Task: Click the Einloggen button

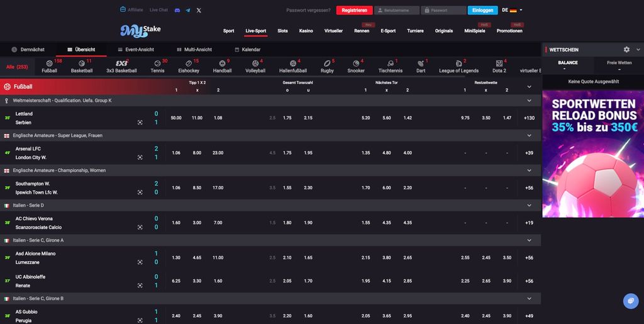Action: (x=482, y=10)
